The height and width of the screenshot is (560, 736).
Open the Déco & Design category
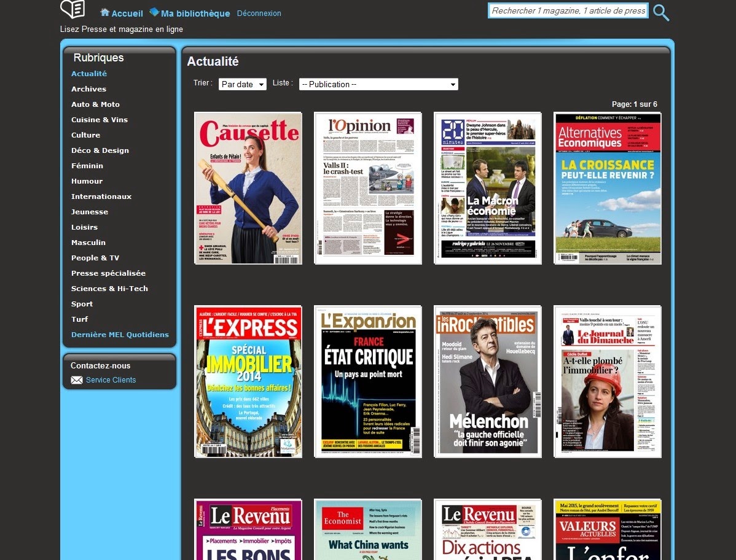100,150
